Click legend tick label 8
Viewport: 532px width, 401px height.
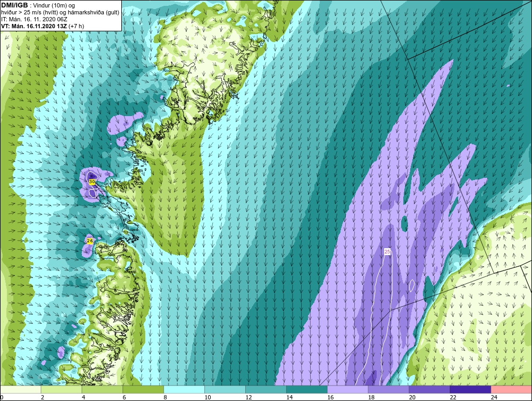[x=165, y=397]
